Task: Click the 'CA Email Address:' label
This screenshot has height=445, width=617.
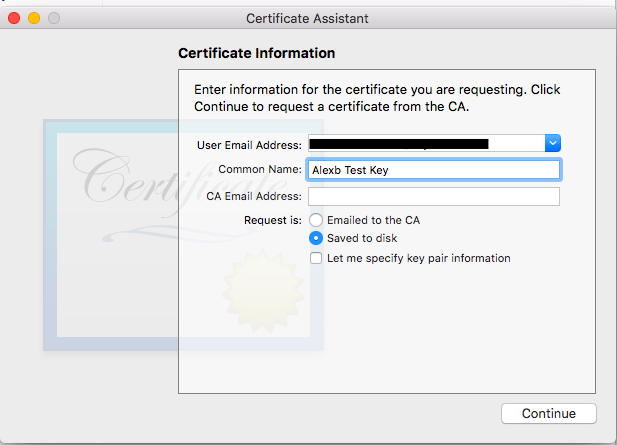Action: [254, 196]
